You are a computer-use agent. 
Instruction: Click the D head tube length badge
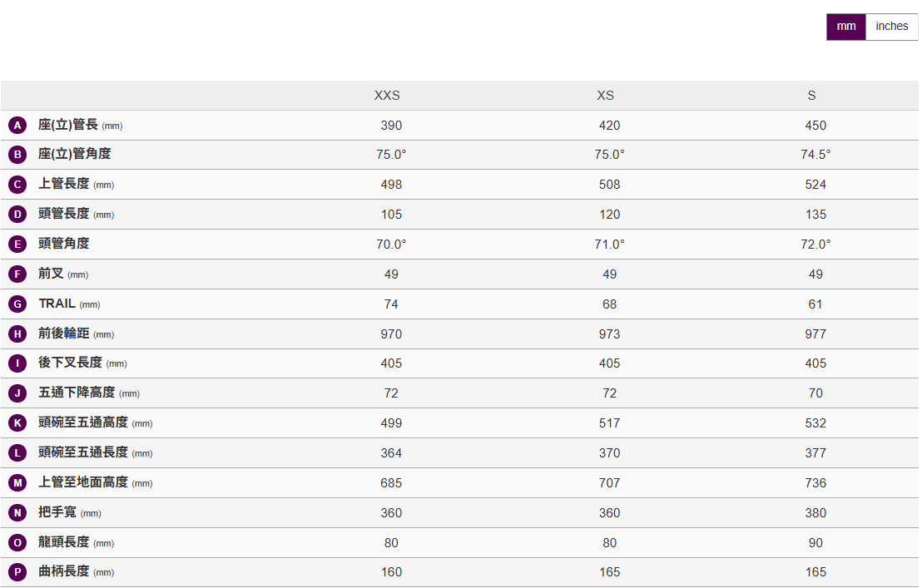pos(17,215)
